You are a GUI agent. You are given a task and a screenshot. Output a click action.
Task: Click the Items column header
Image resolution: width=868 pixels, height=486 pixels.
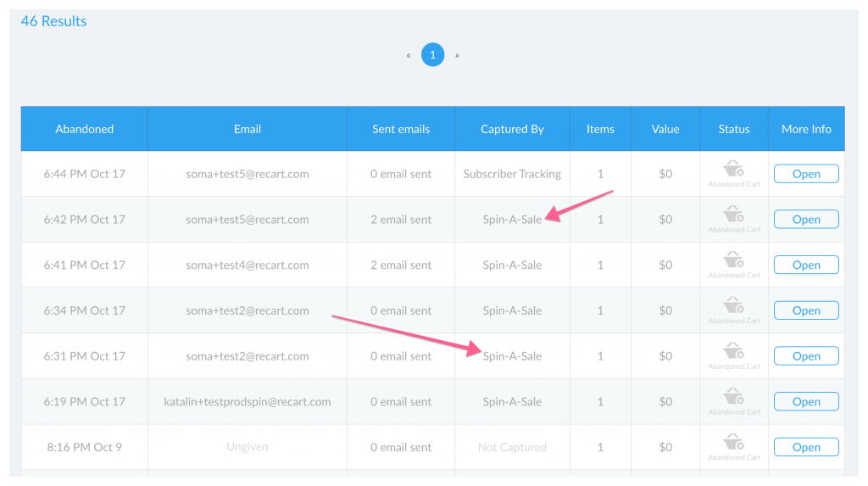(601, 129)
